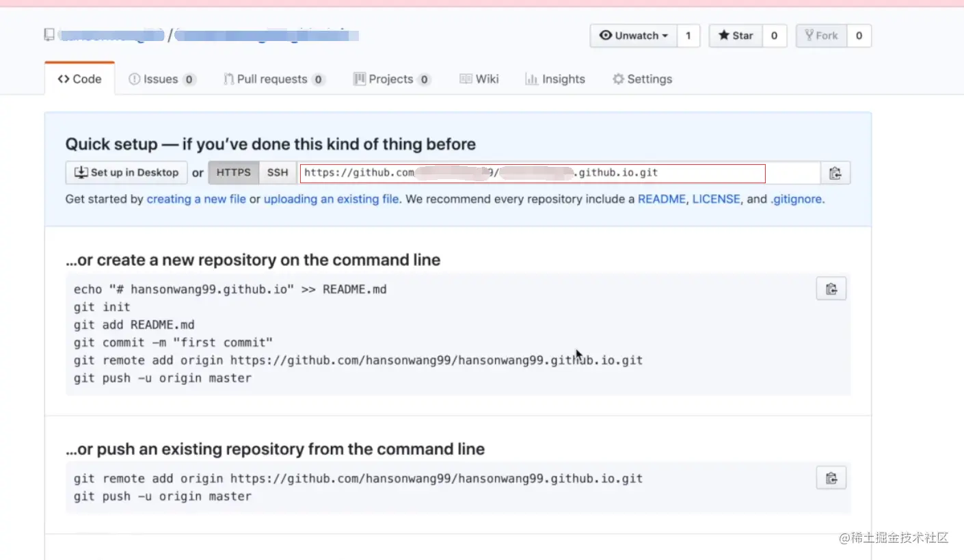Click the blurred repository name link in header

(267, 35)
